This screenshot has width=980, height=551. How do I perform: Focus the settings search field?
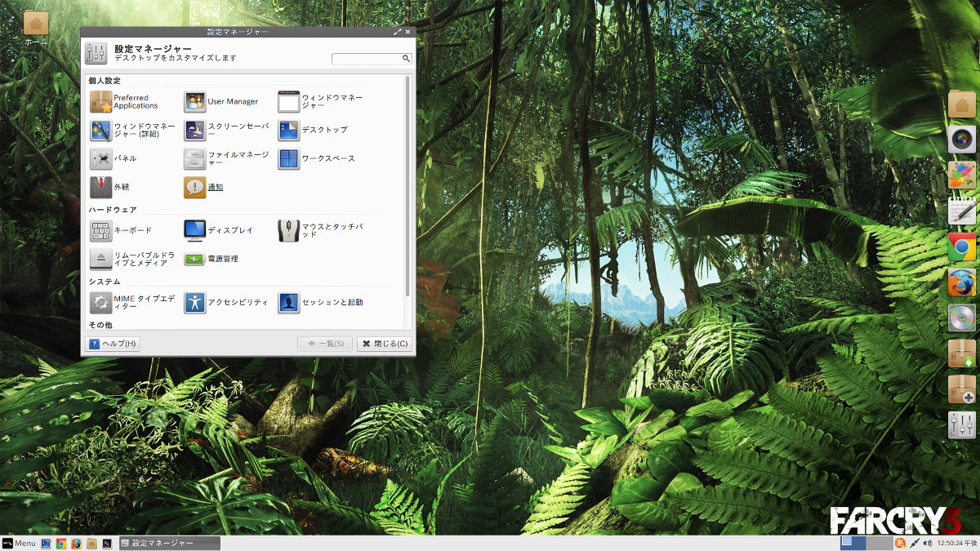[372, 59]
